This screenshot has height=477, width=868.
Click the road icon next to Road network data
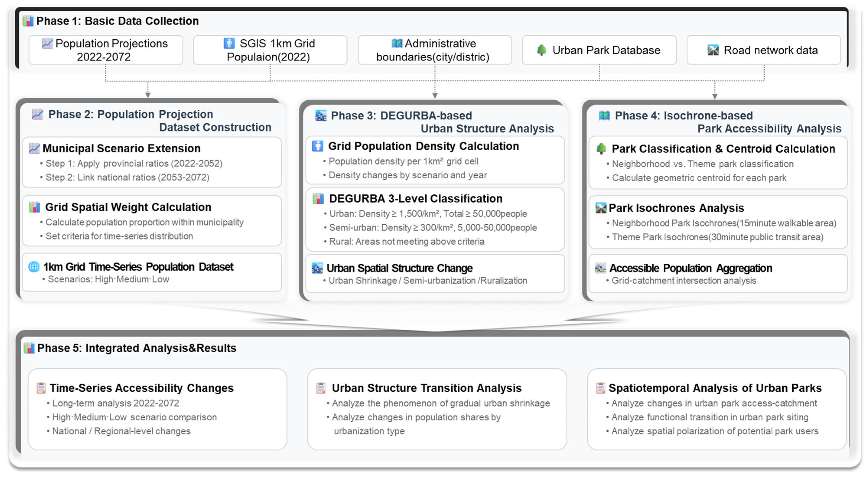[713, 50]
